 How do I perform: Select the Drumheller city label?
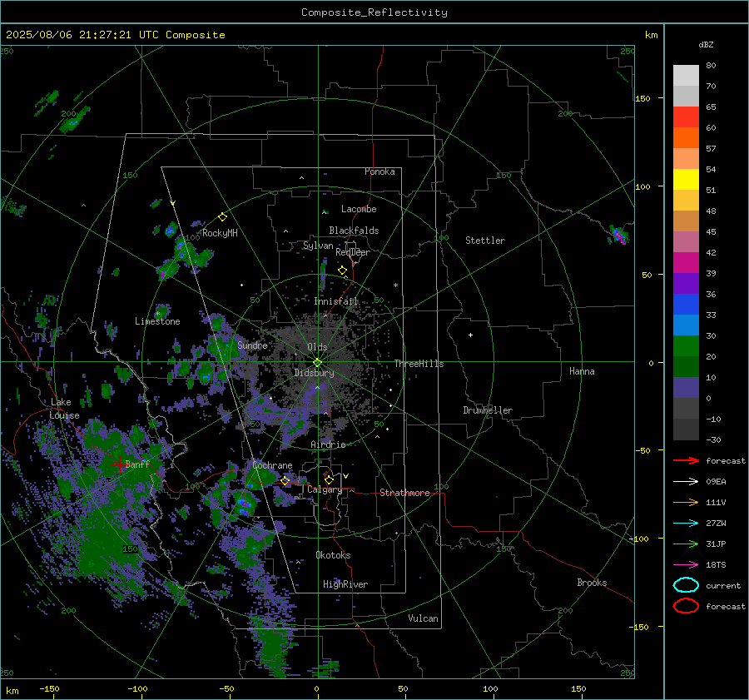coord(487,410)
